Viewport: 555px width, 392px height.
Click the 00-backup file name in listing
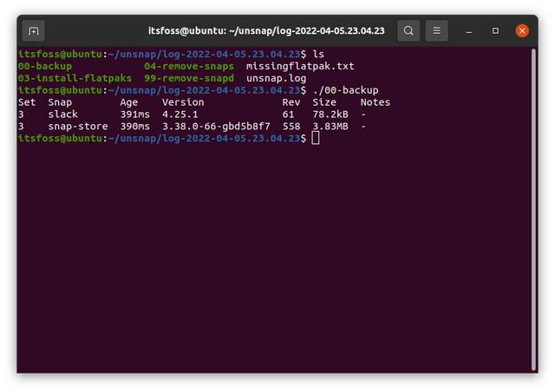pyautogui.click(x=45, y=66)
